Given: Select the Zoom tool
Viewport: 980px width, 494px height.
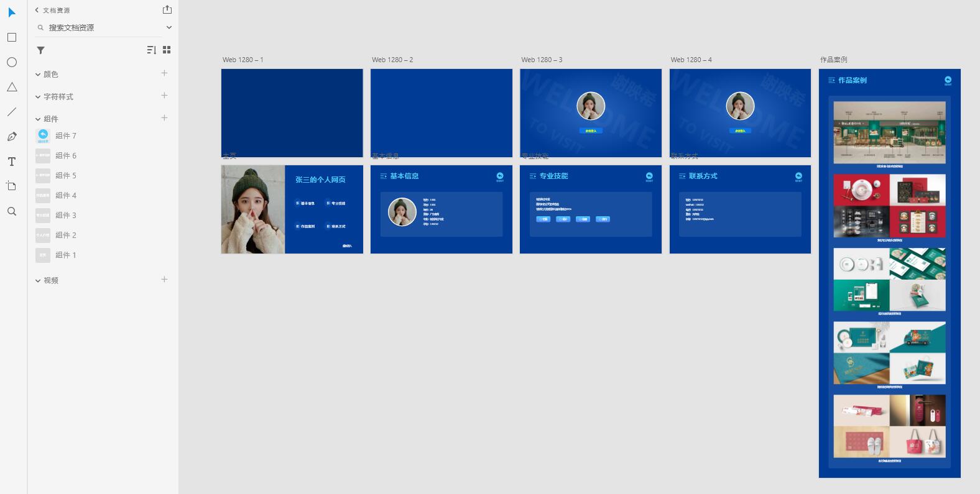Looking at the screenshot, I should 12,211.
